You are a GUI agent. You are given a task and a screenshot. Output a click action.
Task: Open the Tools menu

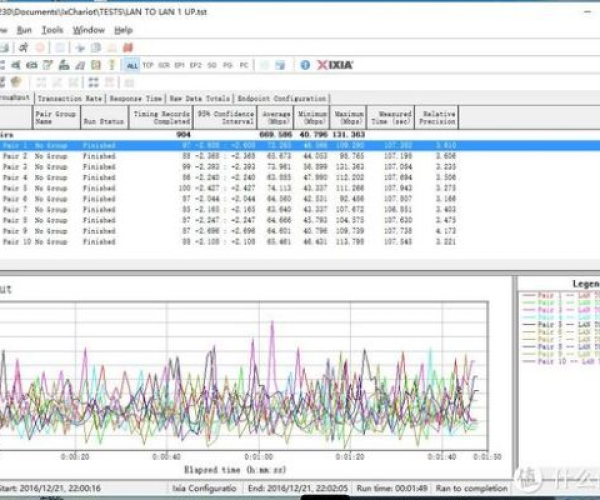(x=52, y=30)
